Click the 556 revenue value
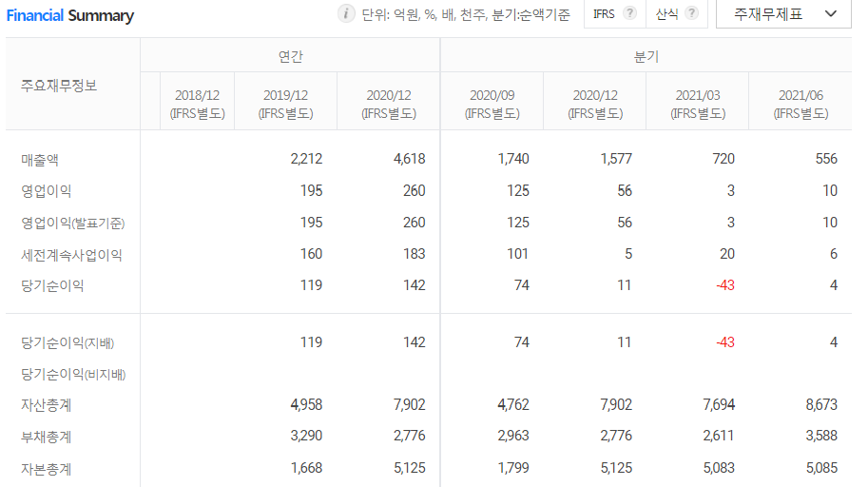The width and height of the screenshot is (868, 487). pyautogui.click(x=826, y=159)
